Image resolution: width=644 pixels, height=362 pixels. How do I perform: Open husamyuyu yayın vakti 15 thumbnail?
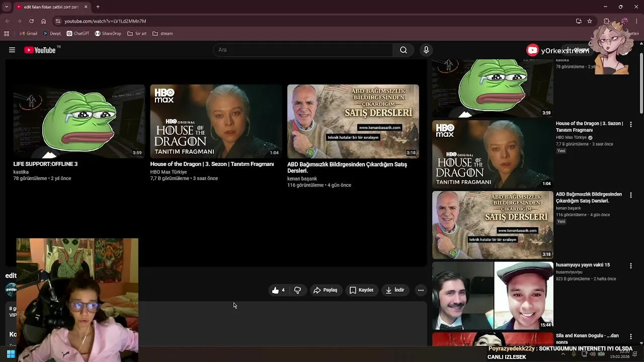[x=493, y=296]
